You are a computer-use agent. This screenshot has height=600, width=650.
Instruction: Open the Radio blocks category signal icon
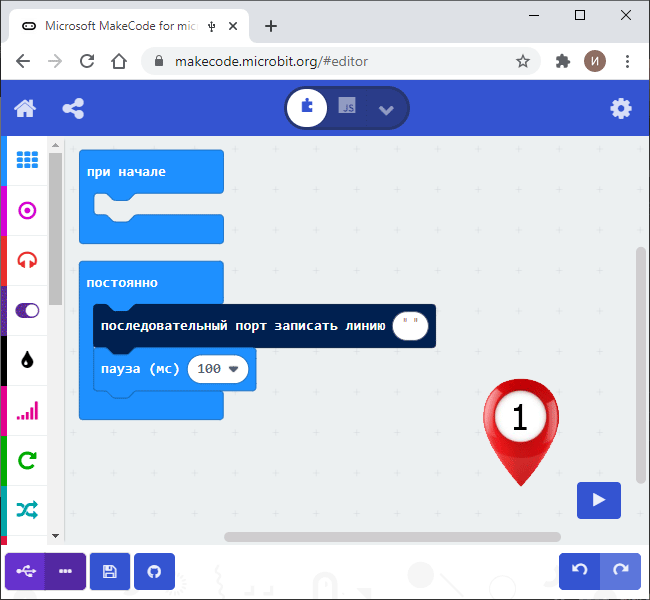(27, 411)
